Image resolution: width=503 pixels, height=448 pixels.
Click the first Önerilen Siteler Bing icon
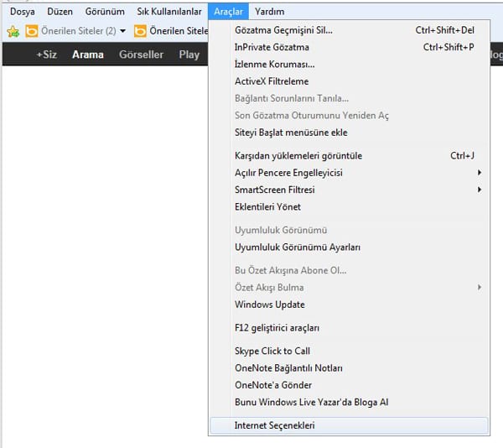coord(32,31)
